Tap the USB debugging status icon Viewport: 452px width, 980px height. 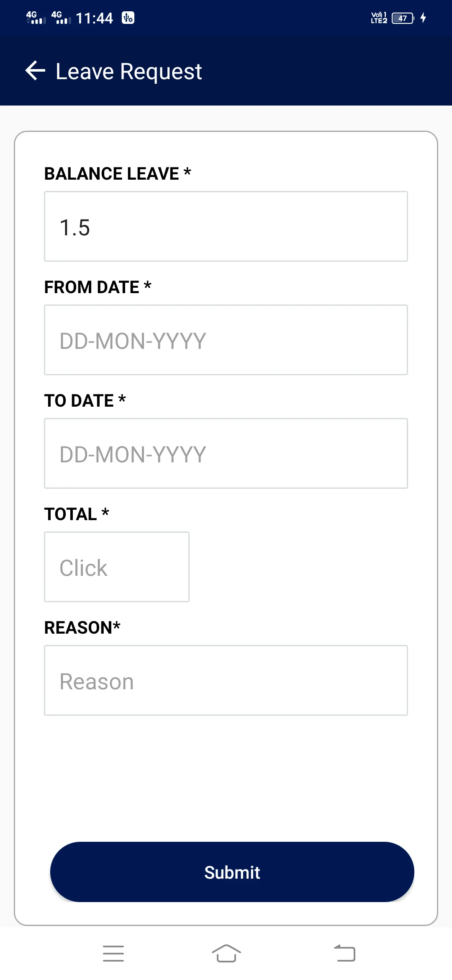128,18
